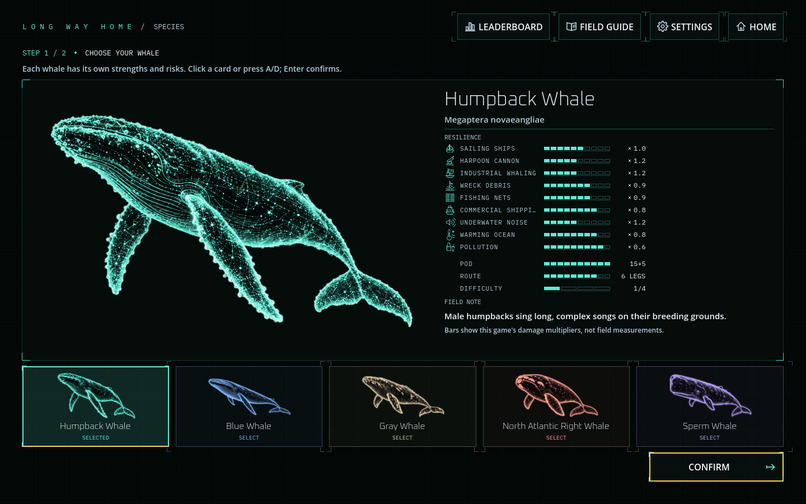This screenshot has width=806, height=504.
Task: Click the Pollution resilience bar
Action: [577, 247]
